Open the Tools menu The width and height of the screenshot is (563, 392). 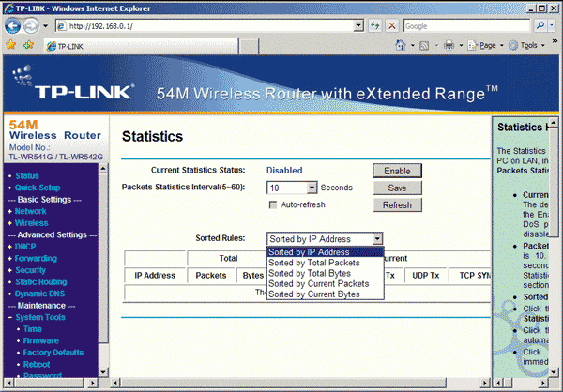(x=526, y=45)
